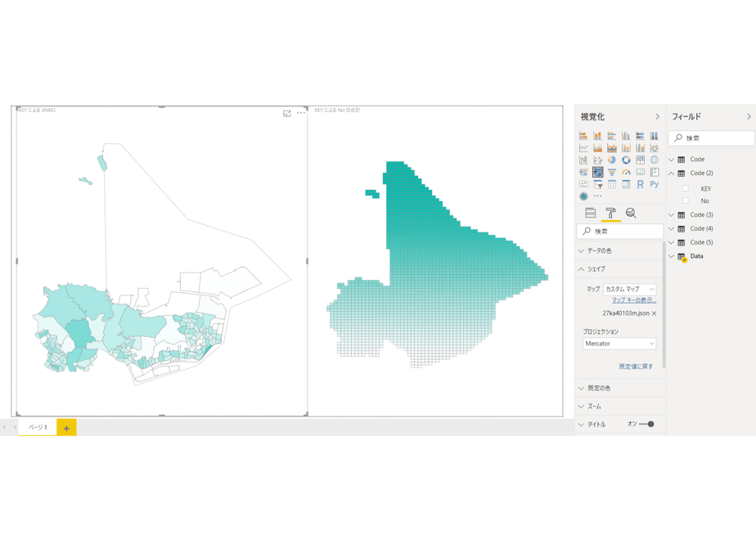The height and width of the screenshot is (540, 756).
Task: Switch to the Fields well tab
Action: pos(590,213)
